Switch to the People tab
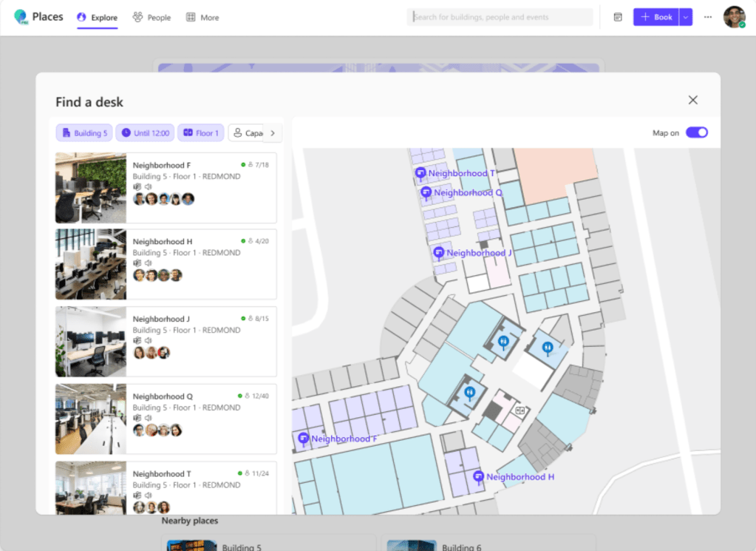Viewport: 756px width, 551px height. [x=152, y=17]
